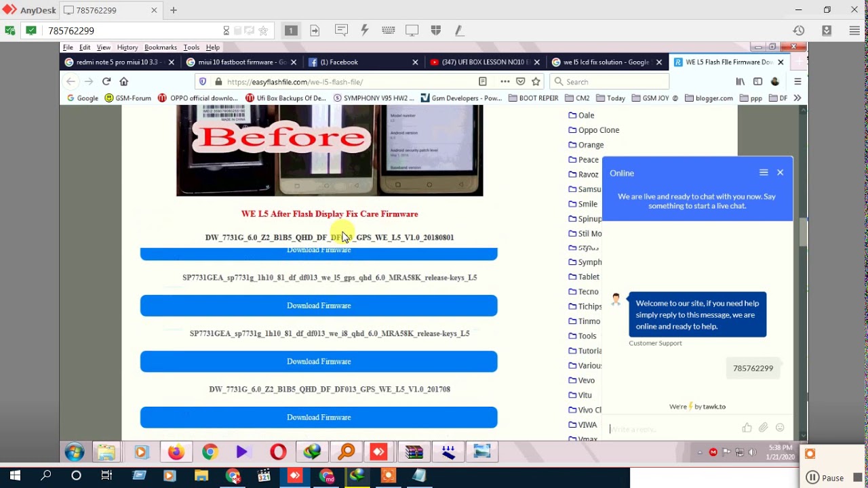Click the Firefox Search box

(609, 81)
